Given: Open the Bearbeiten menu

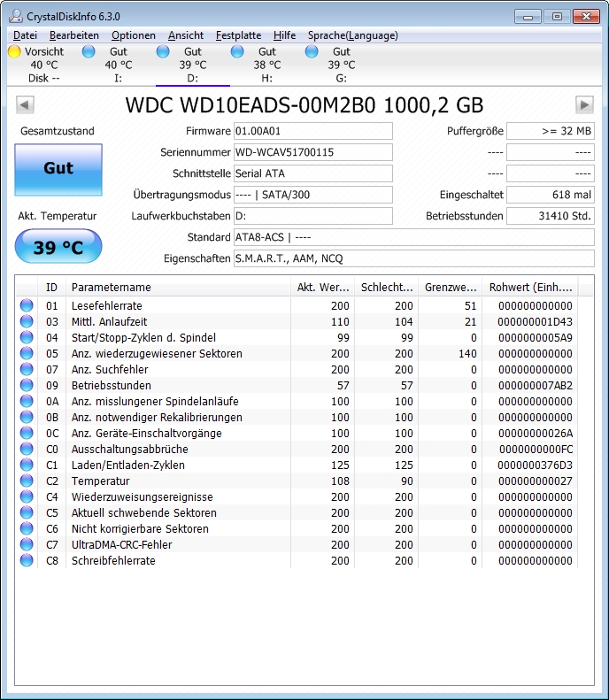Looking at the screenshot, I should point(74,35).
